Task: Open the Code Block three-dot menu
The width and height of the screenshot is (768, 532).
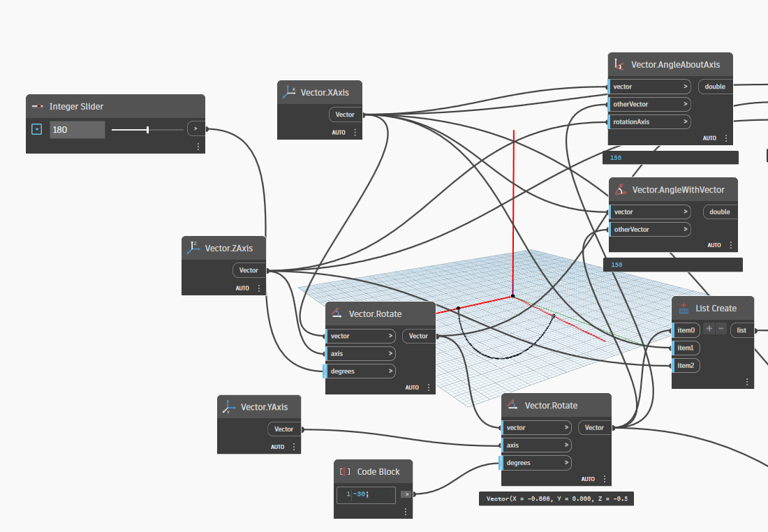Action: tap(405, 512)
